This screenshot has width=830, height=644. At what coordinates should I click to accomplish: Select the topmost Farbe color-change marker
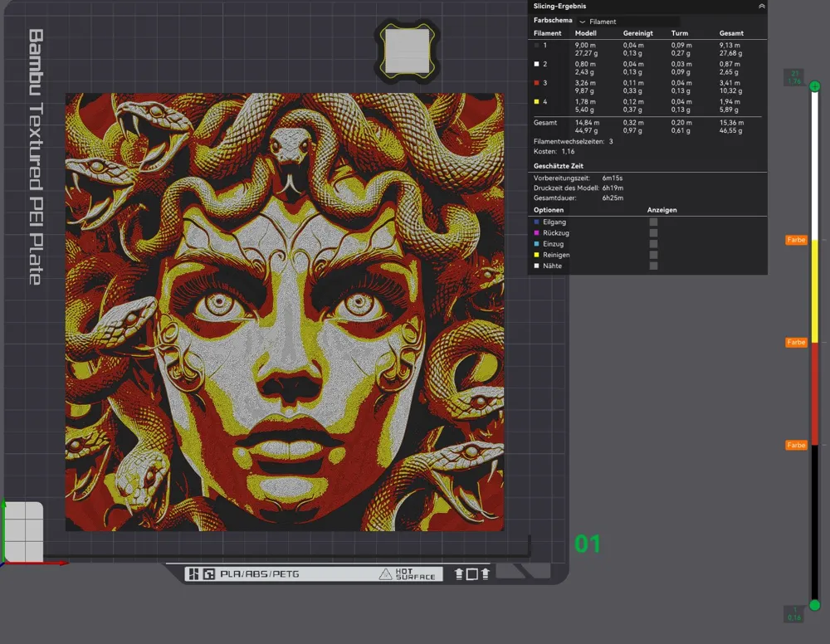tap(796, 240)
